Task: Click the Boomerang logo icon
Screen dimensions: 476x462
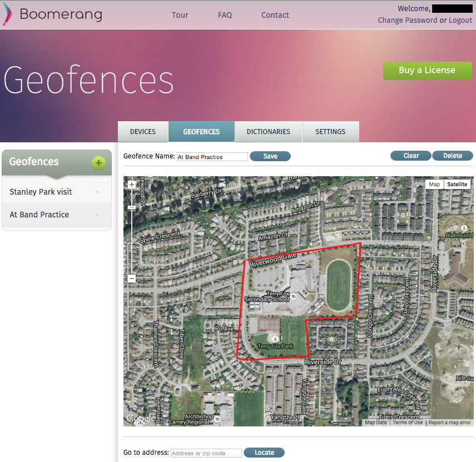Action: [x=7, y=14]
